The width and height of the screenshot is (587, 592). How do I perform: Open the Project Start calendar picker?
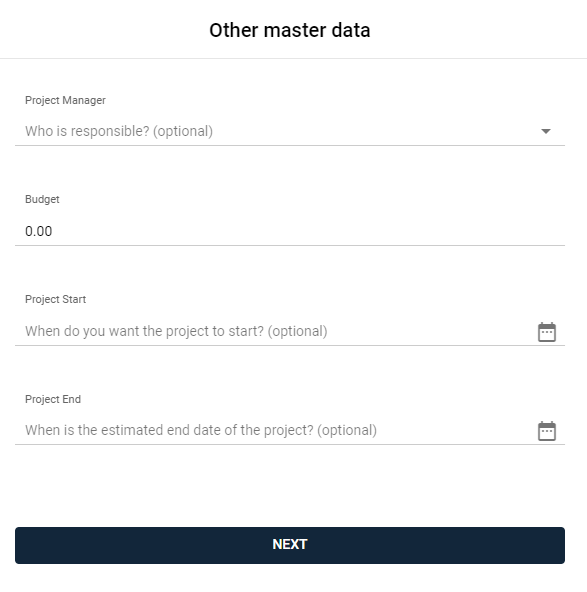[x=546, y=332]
